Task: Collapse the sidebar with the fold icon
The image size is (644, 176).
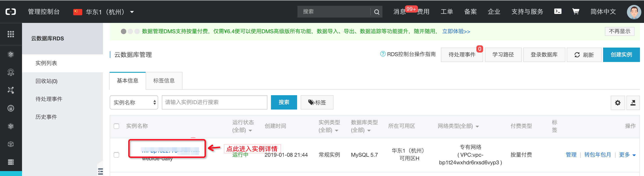Action: (x=100, y=171)
